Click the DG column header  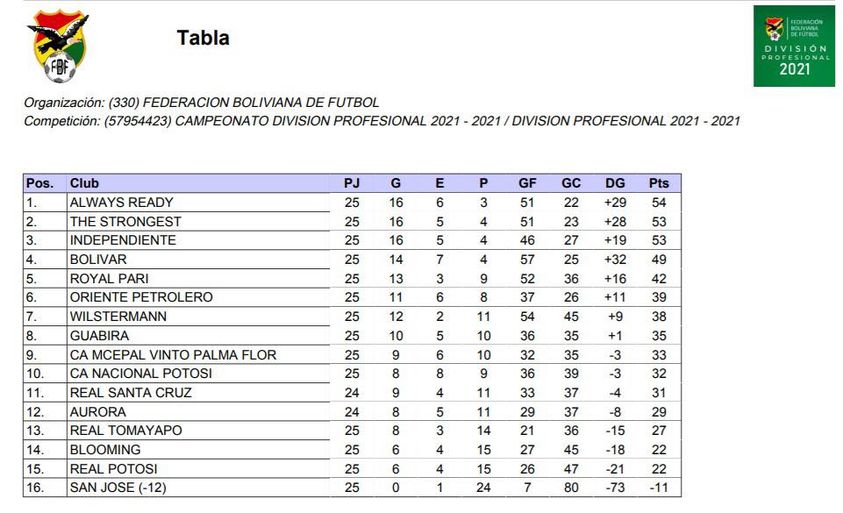coord(615,183)
